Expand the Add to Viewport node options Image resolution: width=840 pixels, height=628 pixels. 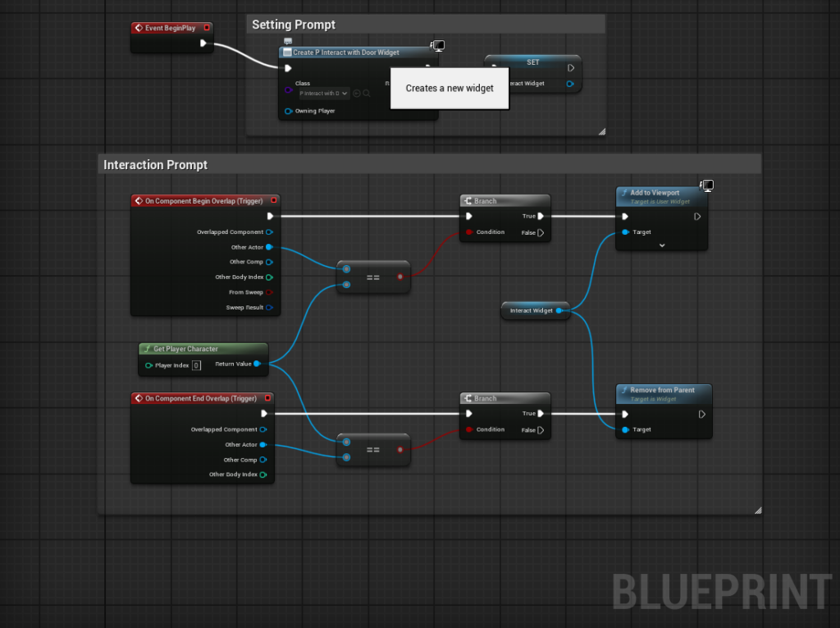click(x=661, y=245)
